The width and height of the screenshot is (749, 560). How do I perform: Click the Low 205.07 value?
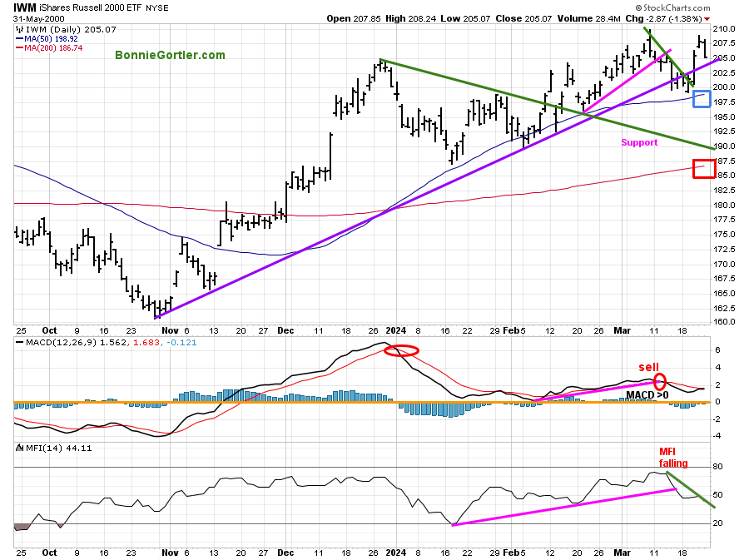[465, 18]
